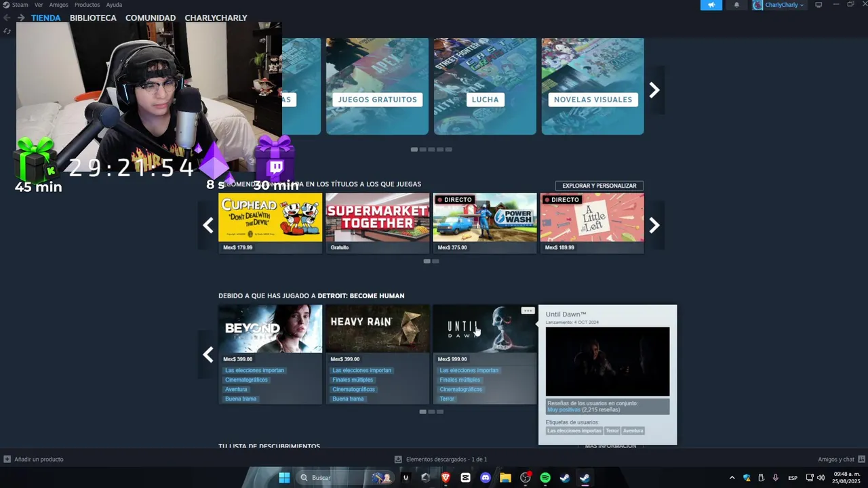Click Elementos descargados status

pyautogui.click(x=446, y=460)
